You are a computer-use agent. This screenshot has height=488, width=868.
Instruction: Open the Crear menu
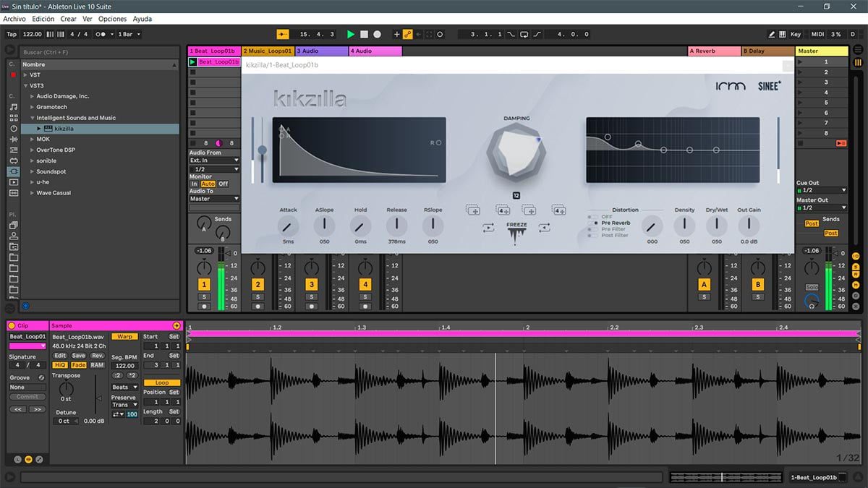click(x=68, y=19)
